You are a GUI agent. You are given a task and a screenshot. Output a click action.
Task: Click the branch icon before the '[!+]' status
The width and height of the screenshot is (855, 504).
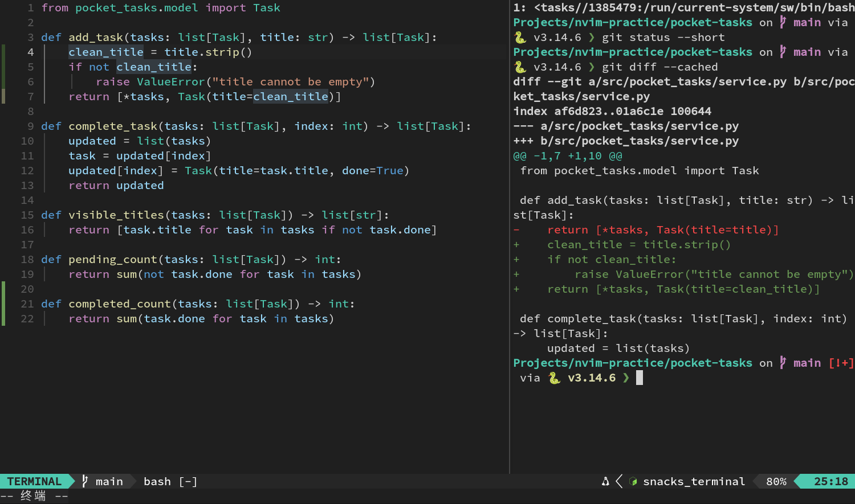(783, 363)
